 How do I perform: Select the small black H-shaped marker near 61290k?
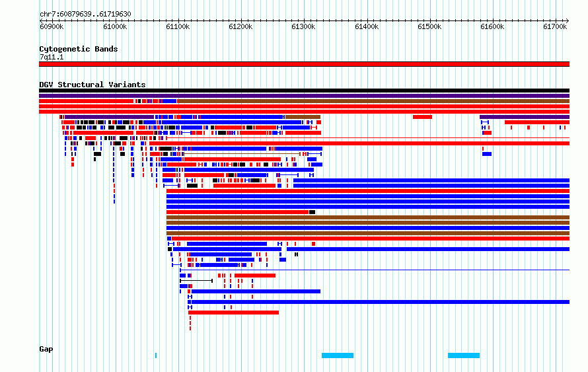coord(296,254)
